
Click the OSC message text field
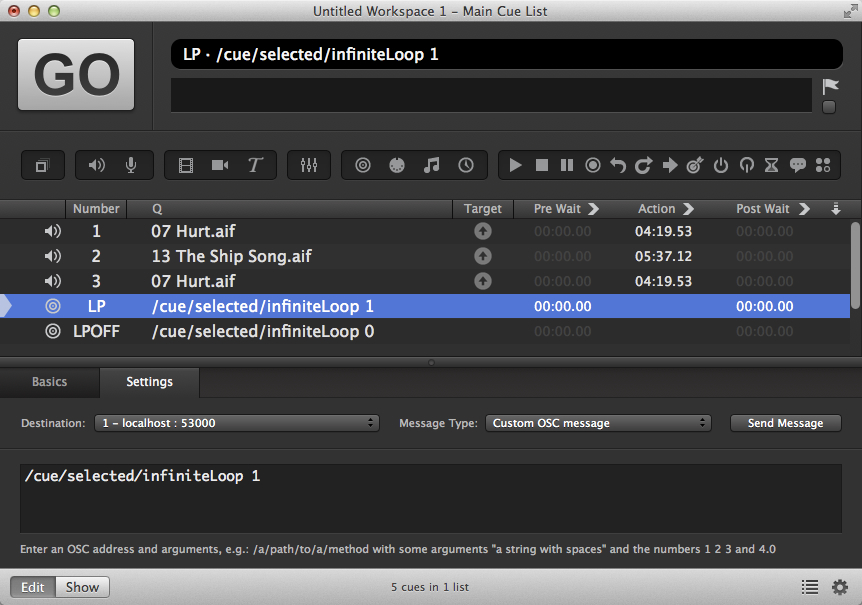[430, 498]
